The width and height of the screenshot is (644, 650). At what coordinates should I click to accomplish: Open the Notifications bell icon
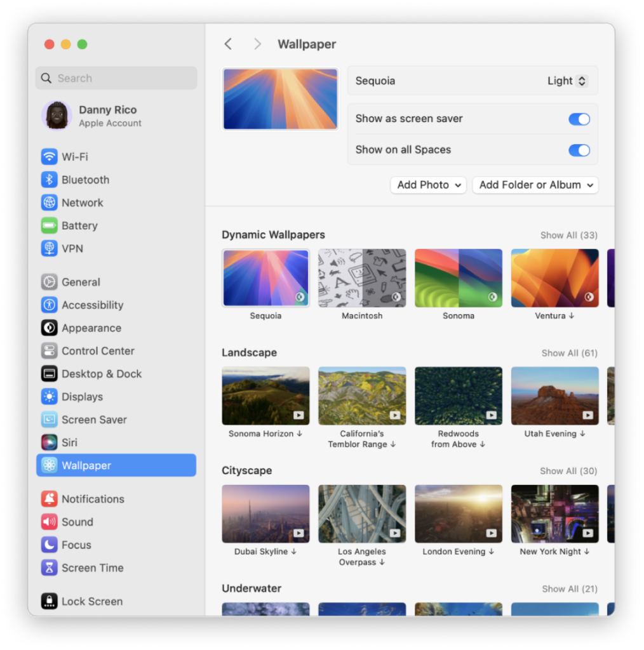point(49,499)
